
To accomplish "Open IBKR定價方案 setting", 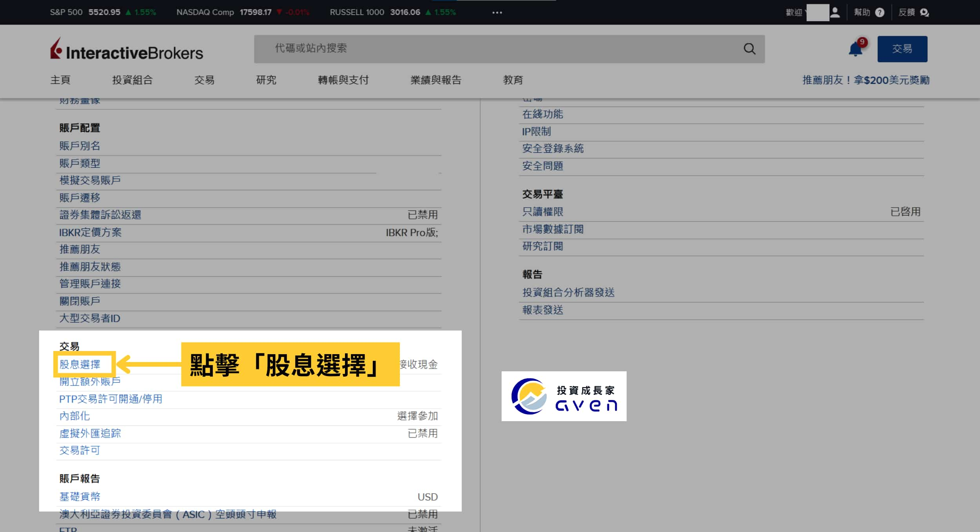I will coord(90,232).
